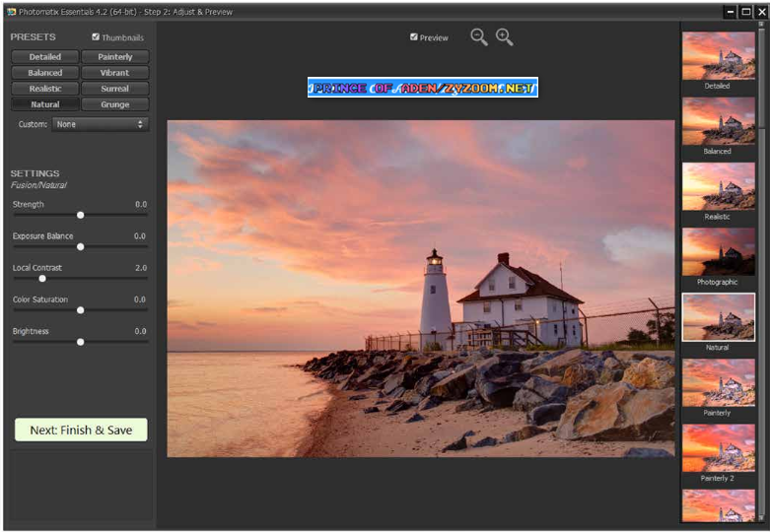Screen dimensions: 770x532
Task: Click the Exposure Balance slider handle
Action: click(x=81, y=247)
